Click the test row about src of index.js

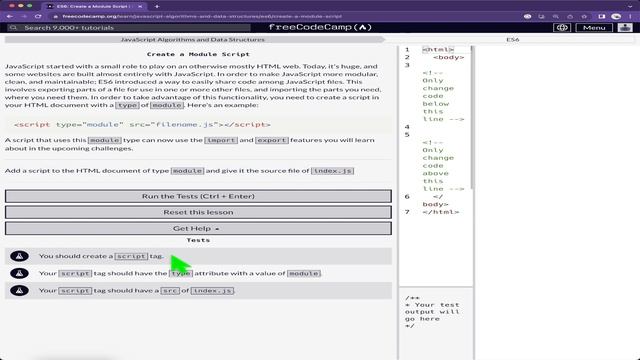pos(198,290)
